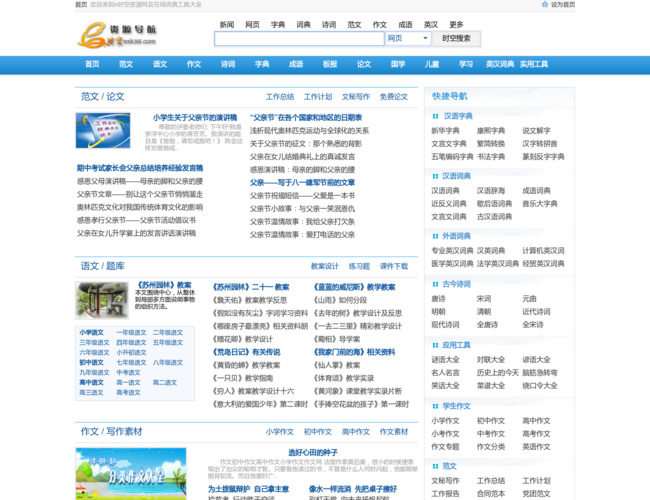Open 汉语辞海 link
This screenshot has width=650, height=500.
[x=491, y=191]
